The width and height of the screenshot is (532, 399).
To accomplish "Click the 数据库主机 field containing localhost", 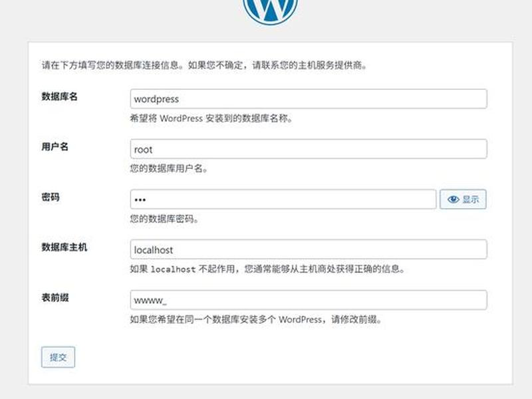I will click(x=309, y=249).
